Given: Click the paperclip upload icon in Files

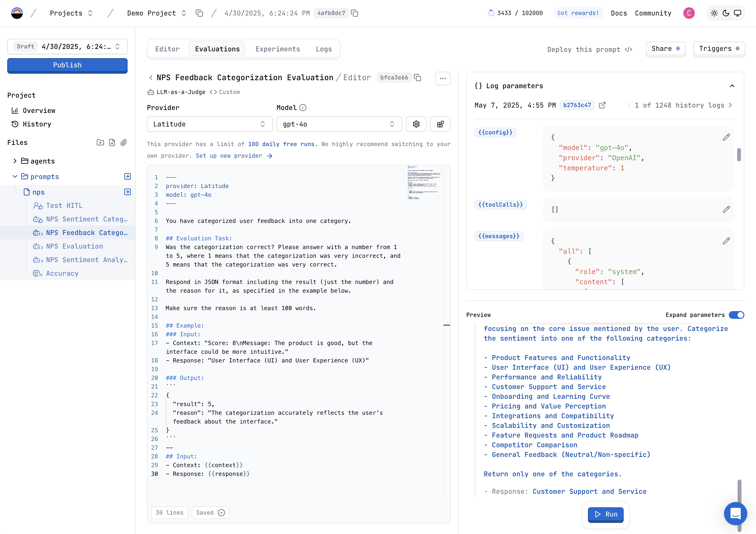Looking at the screenshot, I should pyautogui.click(x=124, y=142).
